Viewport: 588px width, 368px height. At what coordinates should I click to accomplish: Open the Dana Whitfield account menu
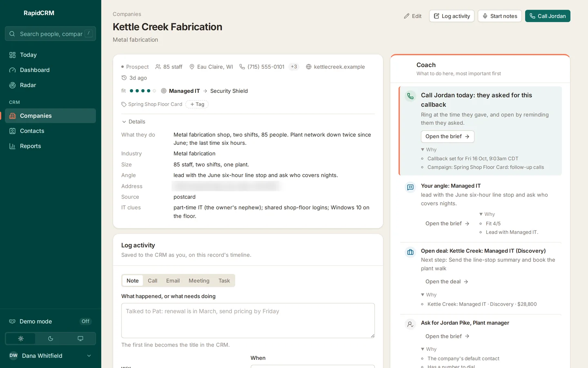51,356
